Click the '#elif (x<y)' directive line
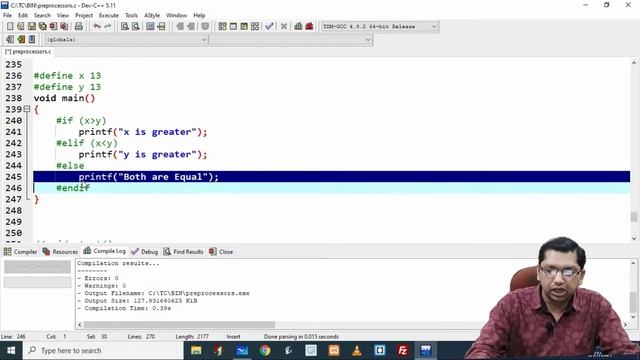Screen dimensions: 640x360 87,143
